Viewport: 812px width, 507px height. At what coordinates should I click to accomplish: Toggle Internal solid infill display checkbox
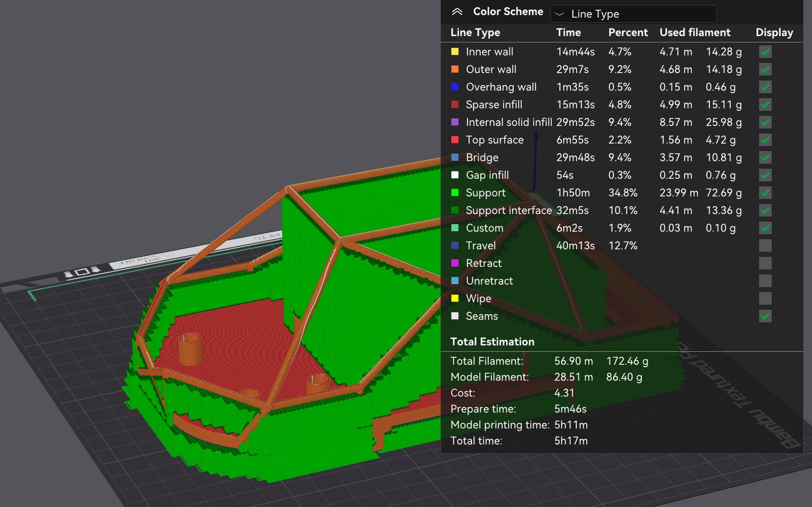click(765, 122)
